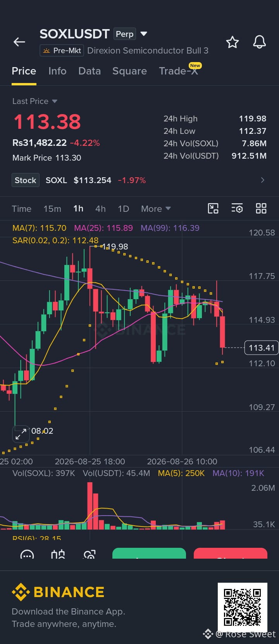Screen dimensions: 279x644
Task: Open SOXL stock details via right chevron
Action: pyautogui.click(x=263, y=180)
